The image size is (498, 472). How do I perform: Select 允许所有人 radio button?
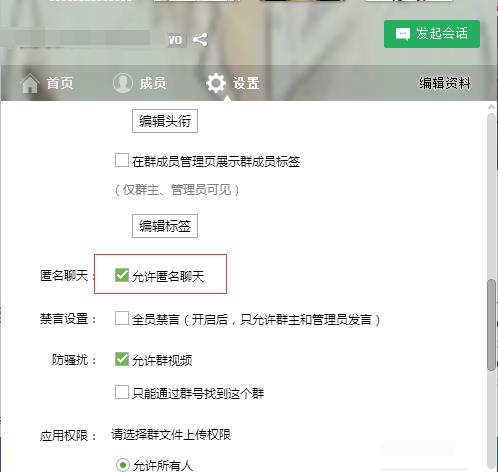123,465
